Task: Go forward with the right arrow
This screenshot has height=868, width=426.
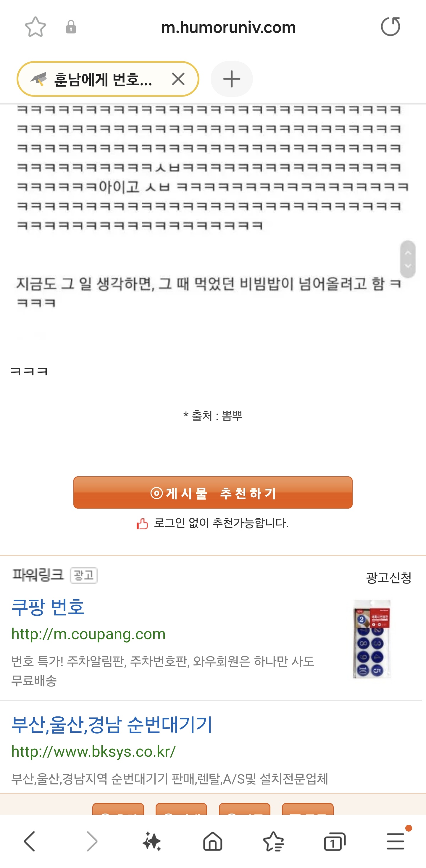Action: [92, 841]
